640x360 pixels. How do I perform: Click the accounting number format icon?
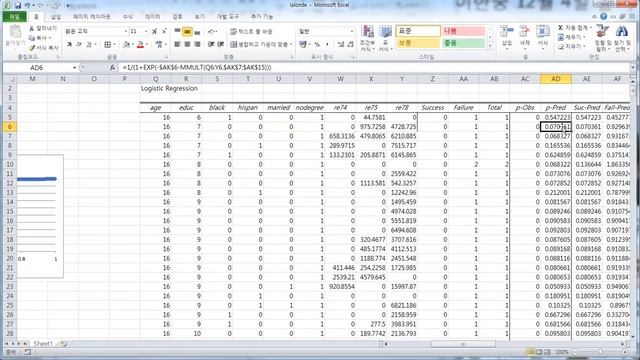(x=302, y=44)
